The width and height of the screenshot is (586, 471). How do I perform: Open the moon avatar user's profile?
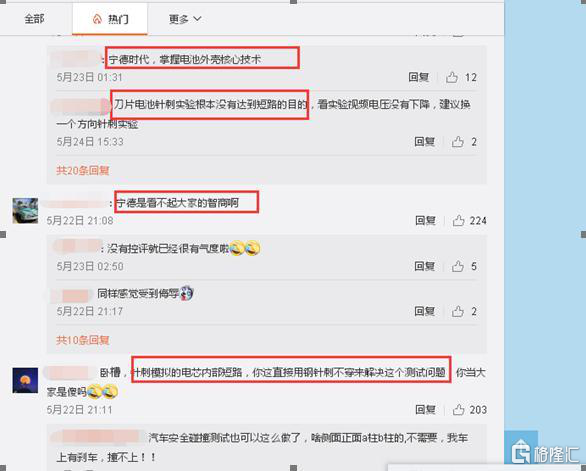pos(25,380)
